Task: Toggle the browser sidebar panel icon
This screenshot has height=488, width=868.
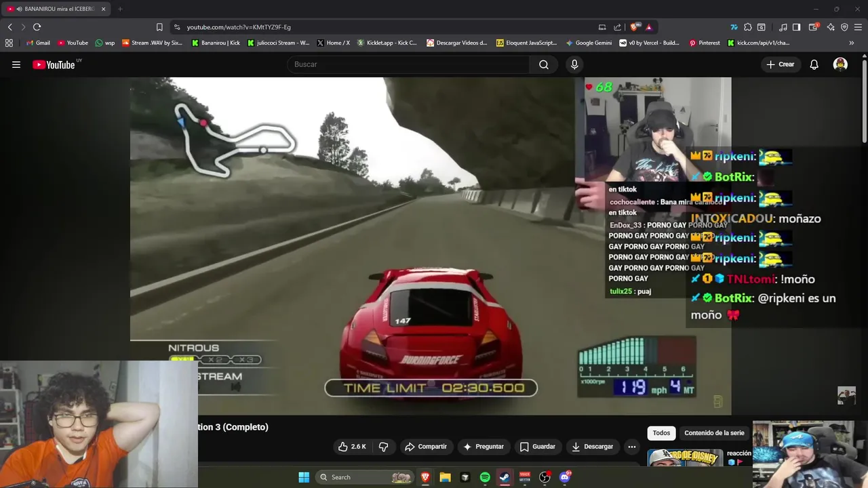Action: [797, 27]
